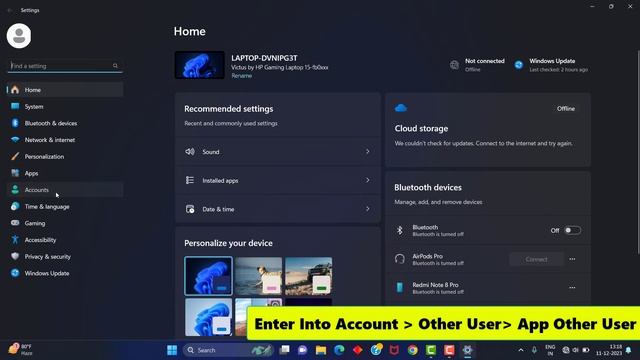Open Bluetooth & devices settings

point(65,123)
